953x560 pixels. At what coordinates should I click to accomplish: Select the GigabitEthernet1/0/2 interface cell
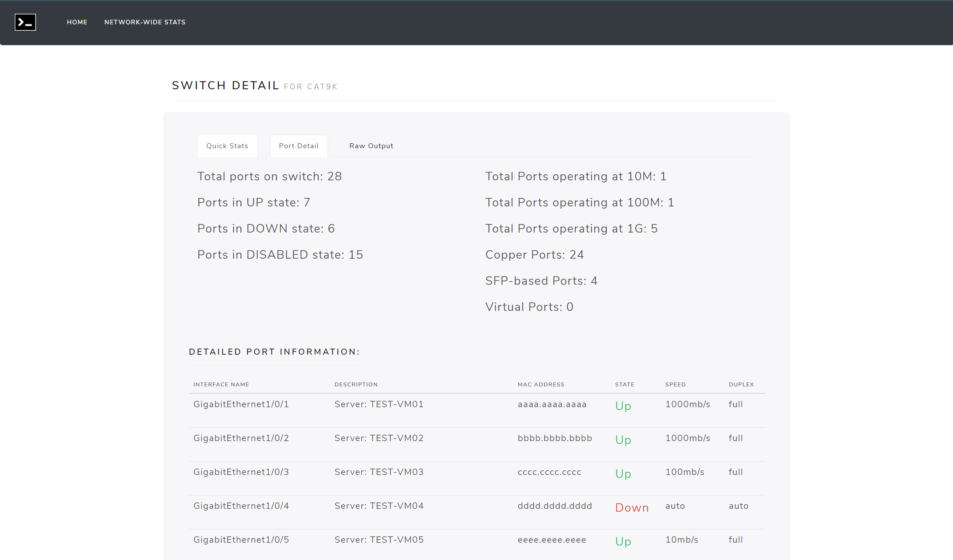241,438
